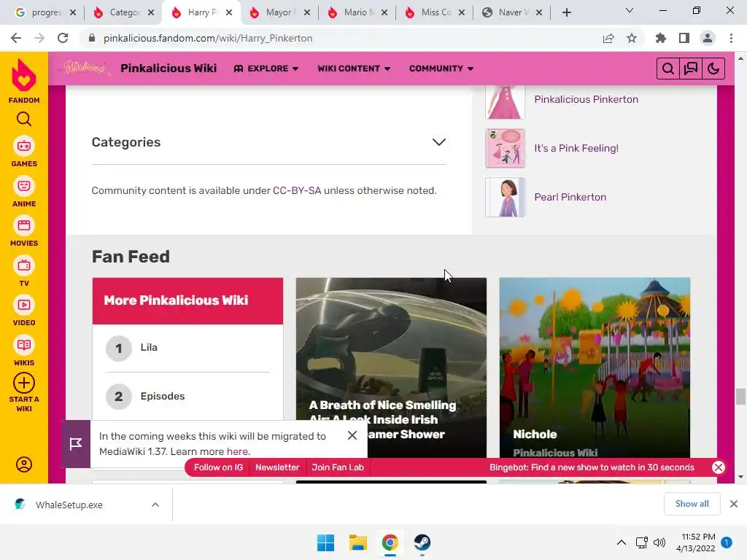
Task: Expand the Explore dropdown menu
Action: [266, 69]
